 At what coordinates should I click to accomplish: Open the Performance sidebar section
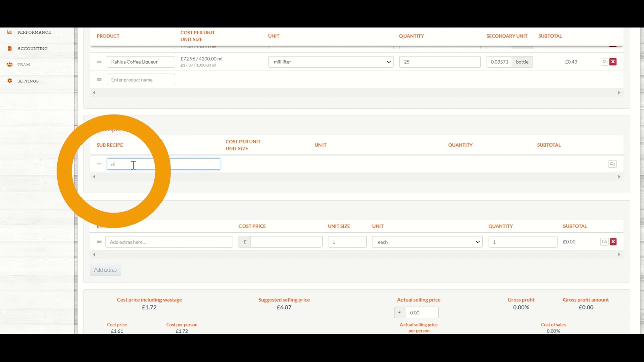34,32
